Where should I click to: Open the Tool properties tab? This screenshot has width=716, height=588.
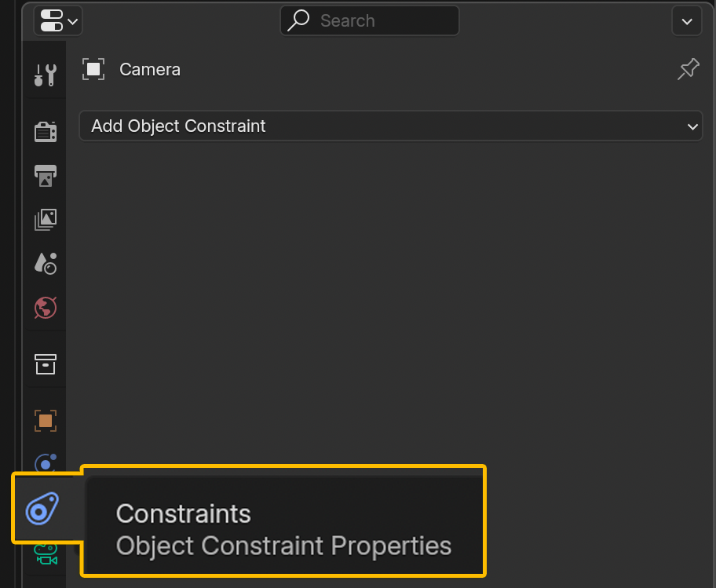pyautogui.click(x=46, y=75)
